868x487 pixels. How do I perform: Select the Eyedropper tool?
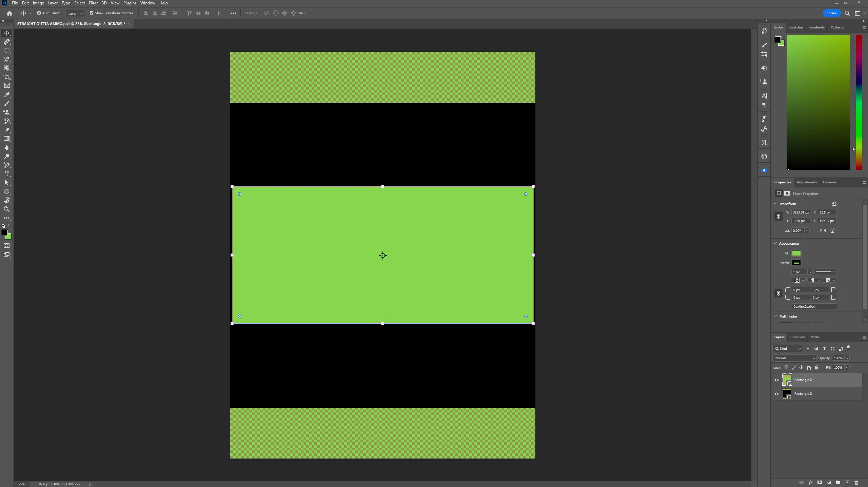click(7, 95)
